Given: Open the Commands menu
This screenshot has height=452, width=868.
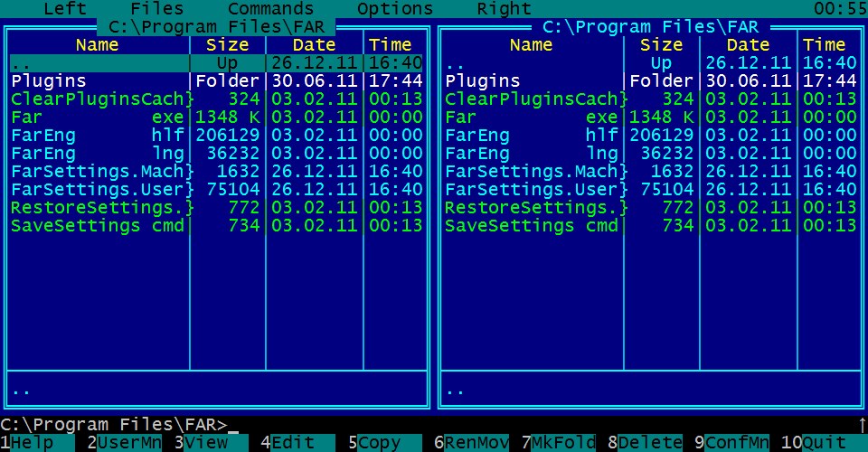Looking at the screenshot, I should click(x=270, y=8).
